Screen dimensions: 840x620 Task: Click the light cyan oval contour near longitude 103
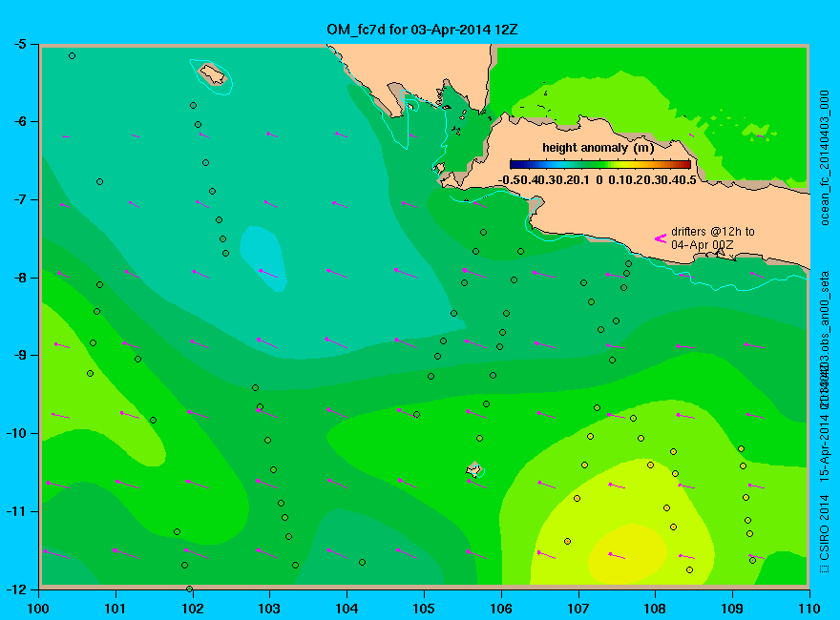(262, 258)
